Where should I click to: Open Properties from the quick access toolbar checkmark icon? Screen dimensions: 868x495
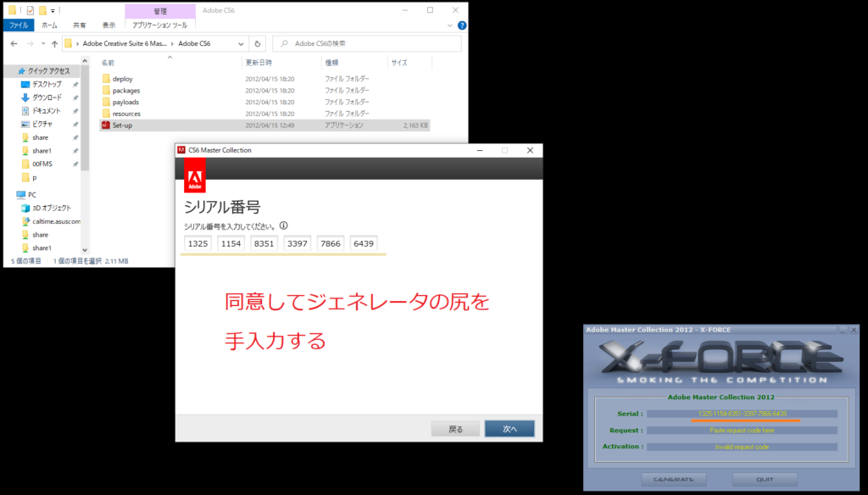pyautogui.click(x=30, y=10)
